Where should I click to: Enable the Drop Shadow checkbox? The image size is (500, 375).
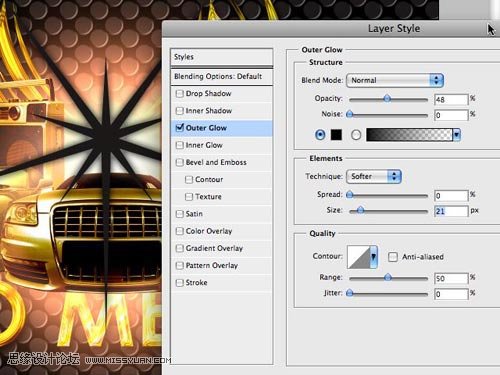pos(180,94)
